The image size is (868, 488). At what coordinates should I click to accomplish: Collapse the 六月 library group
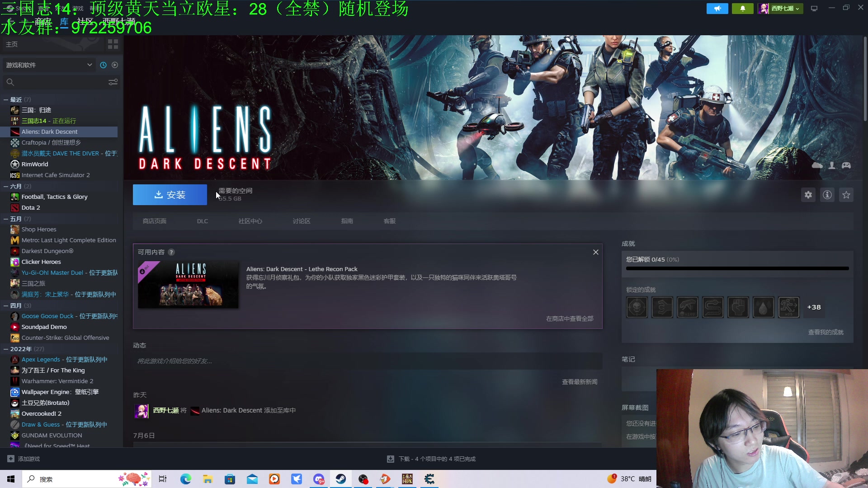tap(6, 186)
